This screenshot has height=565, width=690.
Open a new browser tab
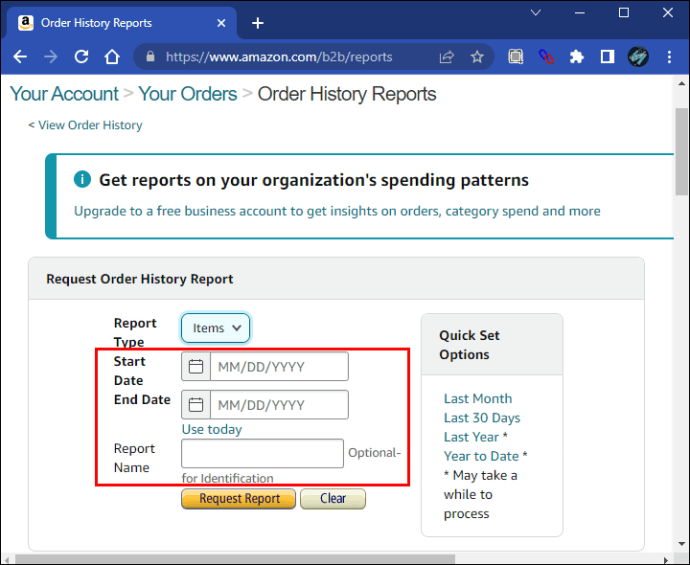pos(258,23)
